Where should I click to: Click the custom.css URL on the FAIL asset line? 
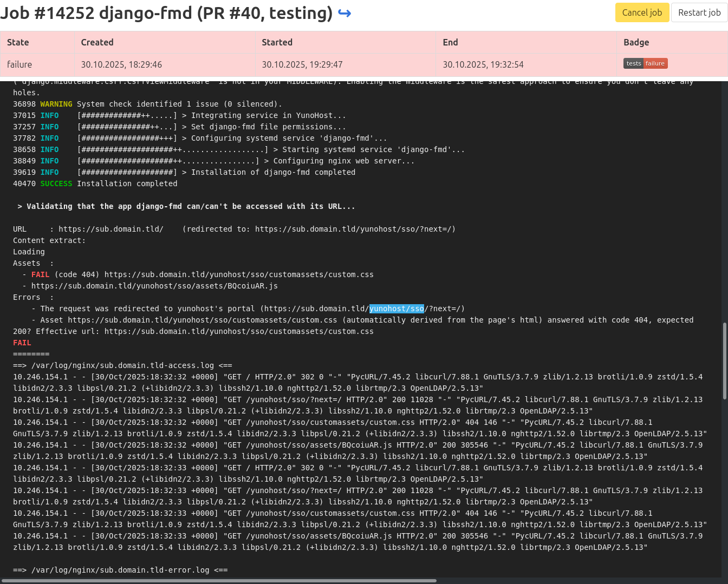[x=238, y=274]
